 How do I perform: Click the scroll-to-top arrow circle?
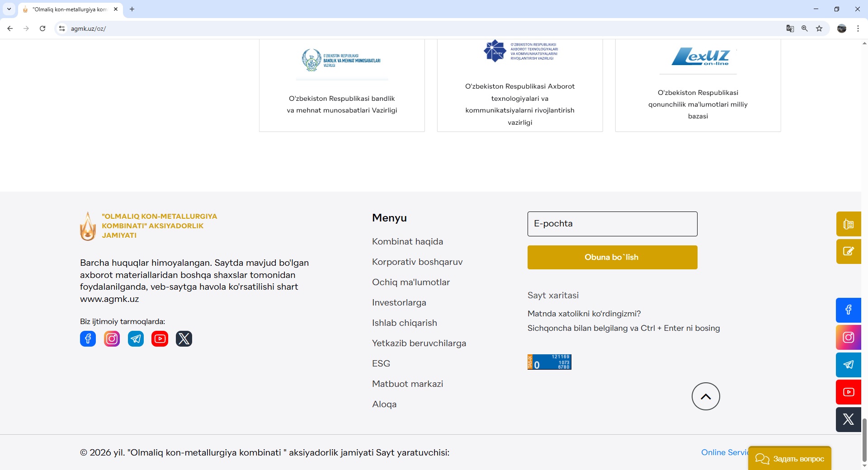[705, 396]
